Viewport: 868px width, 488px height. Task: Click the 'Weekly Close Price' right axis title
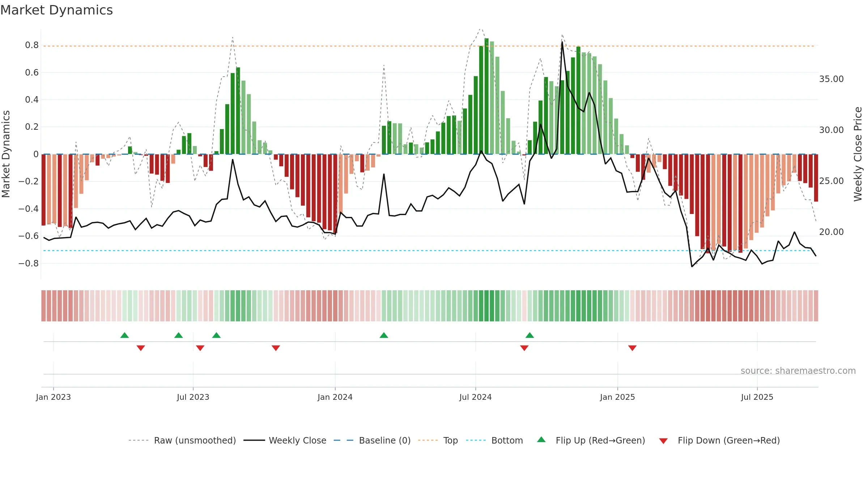click(x=858, y=154)
